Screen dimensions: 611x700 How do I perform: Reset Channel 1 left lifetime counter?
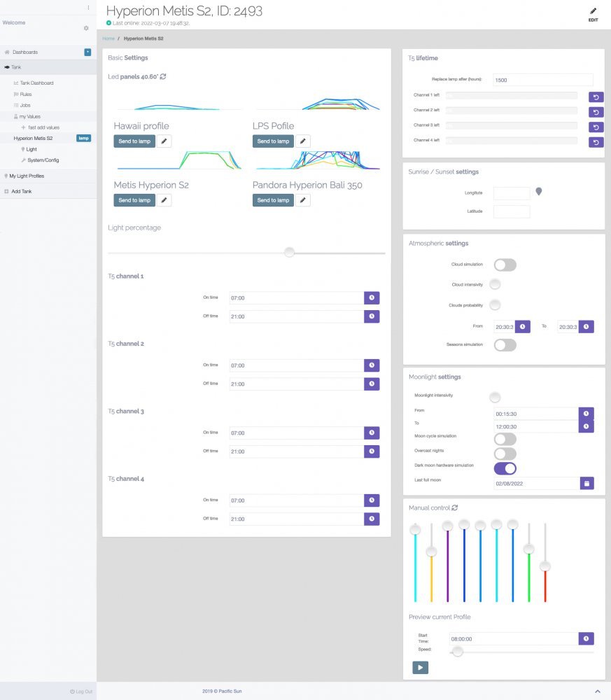click(596, 97)
